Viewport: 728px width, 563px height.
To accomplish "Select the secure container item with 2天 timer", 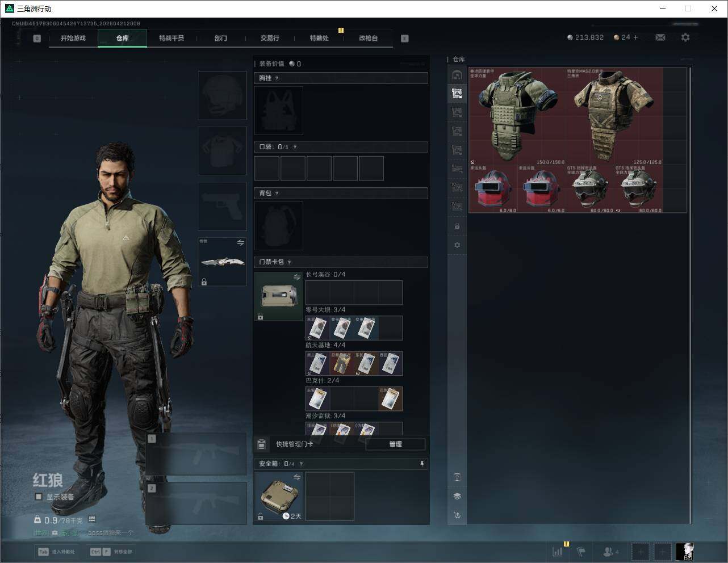I will point(279,497).
